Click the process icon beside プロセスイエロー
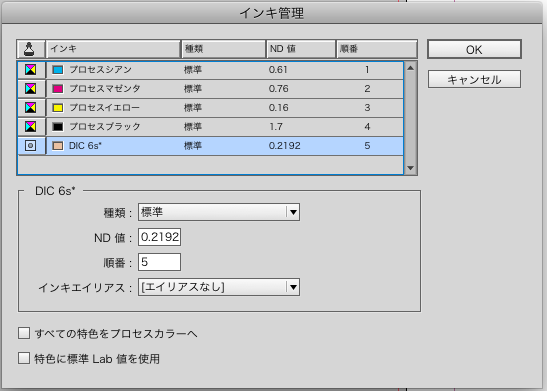Image resolution: width=547 pixels, height=391 pixels. click(x=30, y=107)
